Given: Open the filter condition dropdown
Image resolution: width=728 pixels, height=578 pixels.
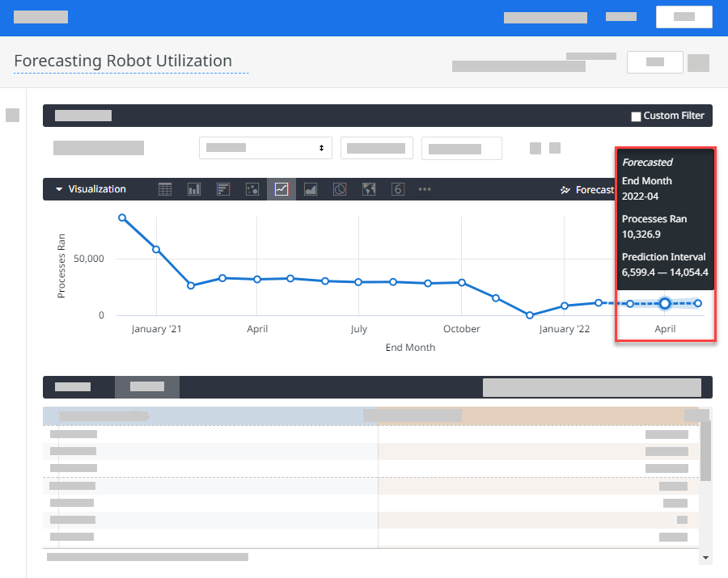Looking at the screenshot, I should pos(265,148).
